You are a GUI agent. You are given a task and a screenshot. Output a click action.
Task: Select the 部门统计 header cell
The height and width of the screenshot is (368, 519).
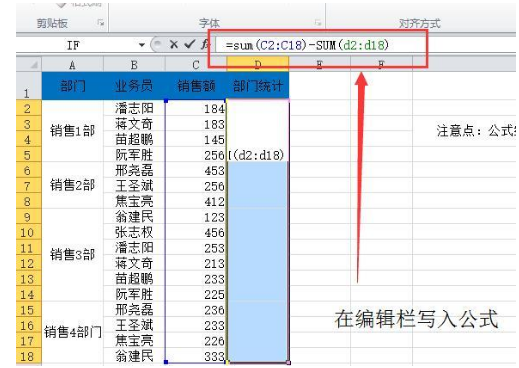point(258,86)
